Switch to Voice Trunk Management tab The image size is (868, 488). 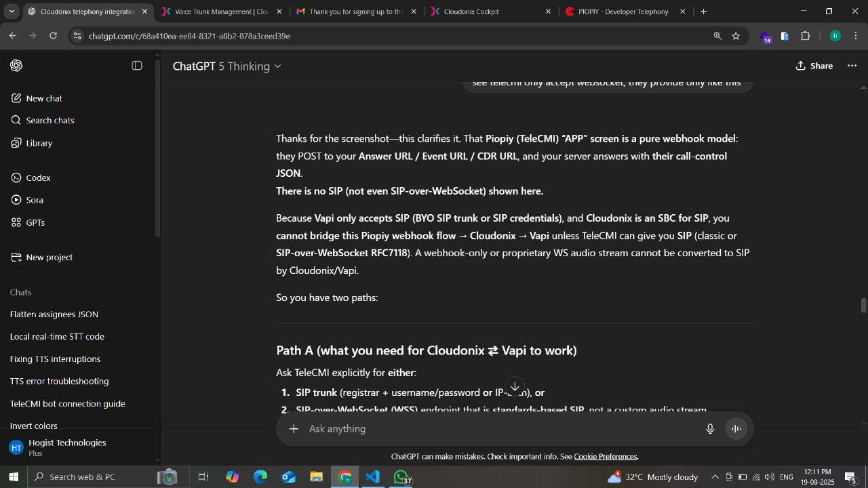pos(220,12)
